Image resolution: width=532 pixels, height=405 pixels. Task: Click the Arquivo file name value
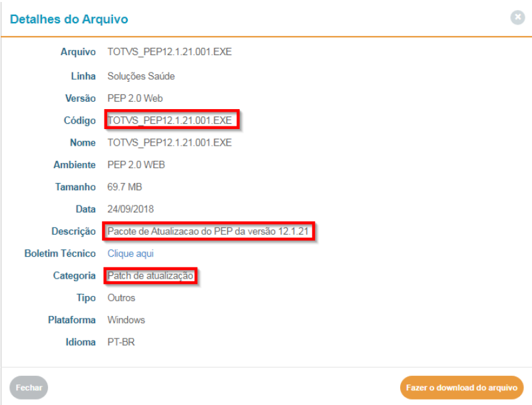(170, 52)
